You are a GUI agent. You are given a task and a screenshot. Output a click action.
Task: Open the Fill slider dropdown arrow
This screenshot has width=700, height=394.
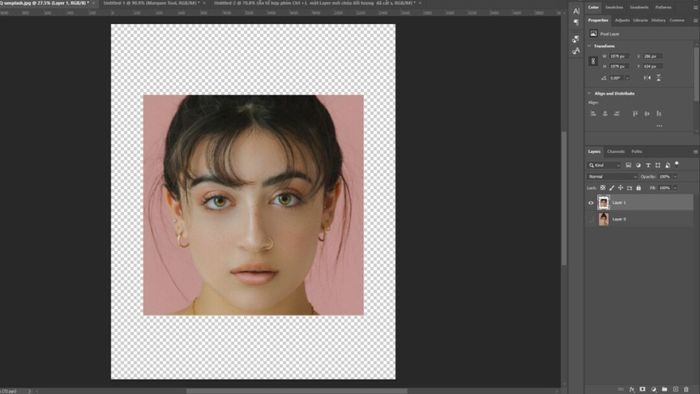pos(675,188)
